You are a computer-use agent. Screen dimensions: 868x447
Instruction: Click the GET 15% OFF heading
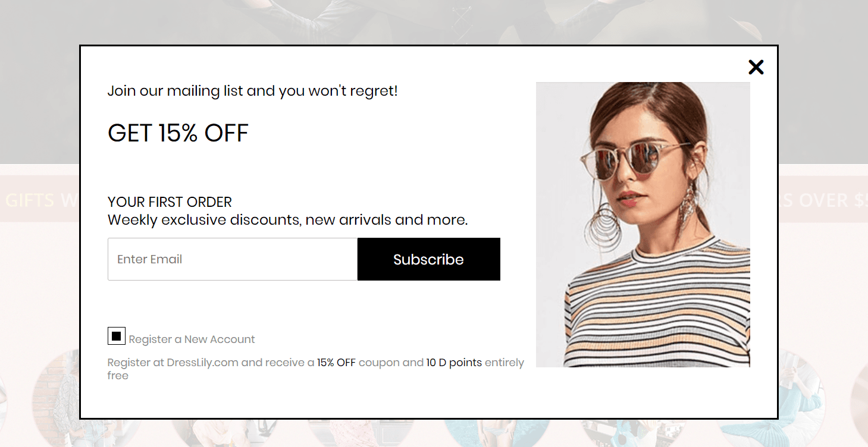(x=178, y=133)
